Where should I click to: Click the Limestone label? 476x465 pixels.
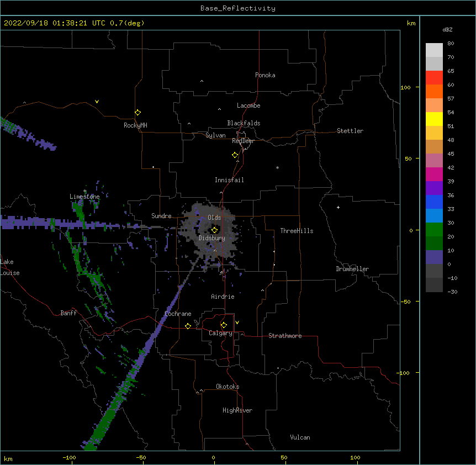pyautogui.click(x=84, y=197)
